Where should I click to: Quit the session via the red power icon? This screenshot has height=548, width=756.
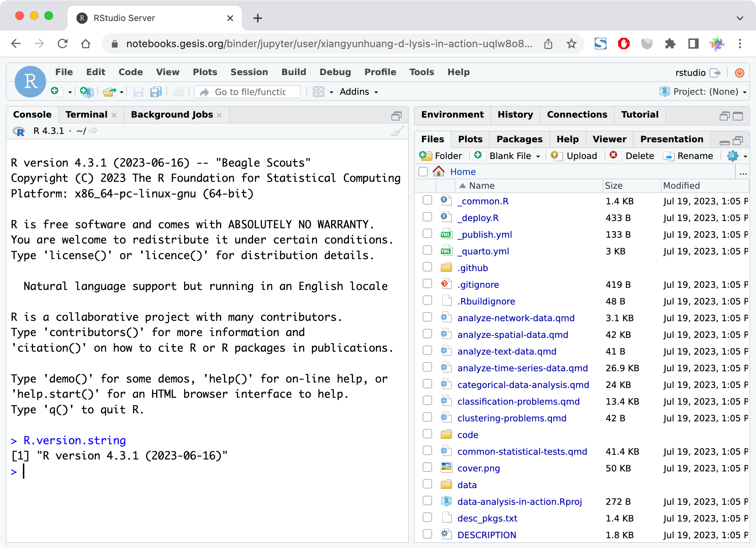(739, 73)
